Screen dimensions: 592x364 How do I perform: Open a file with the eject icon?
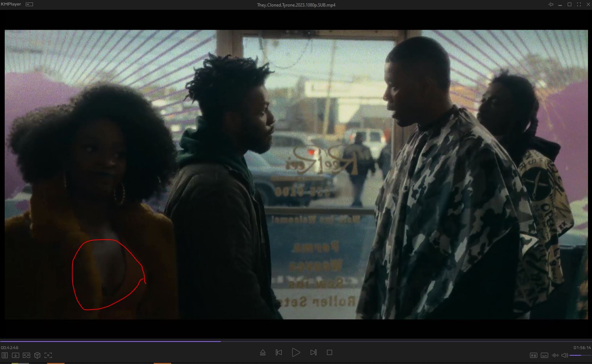(263, 352)
